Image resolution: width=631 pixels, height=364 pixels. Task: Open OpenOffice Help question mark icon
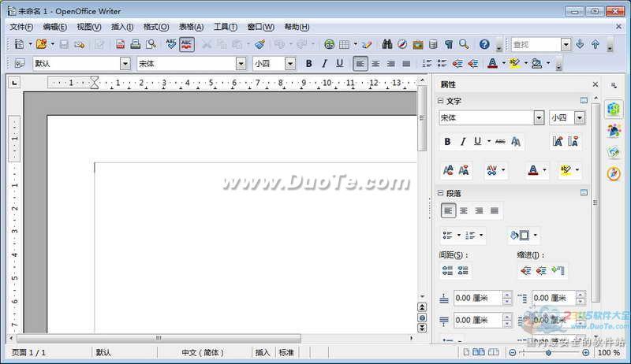(484, 44)
